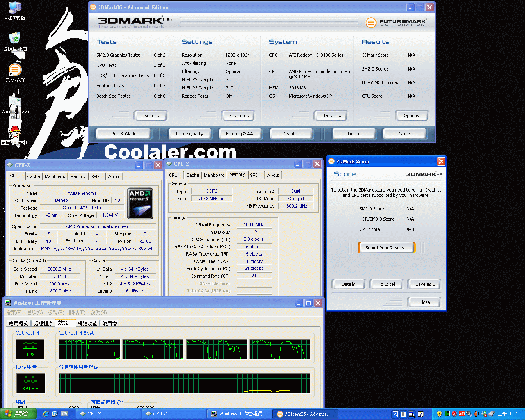This screenshot has height=420, width=525.
Task: Open the 3DMark06 desktop shortcut
Action: tap(15, 73)
